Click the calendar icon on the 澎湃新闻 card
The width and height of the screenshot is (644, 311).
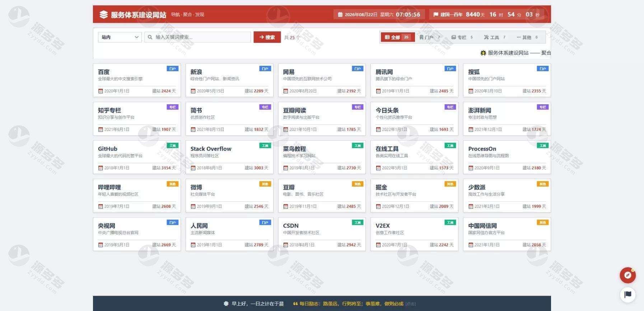pos(471,130)
